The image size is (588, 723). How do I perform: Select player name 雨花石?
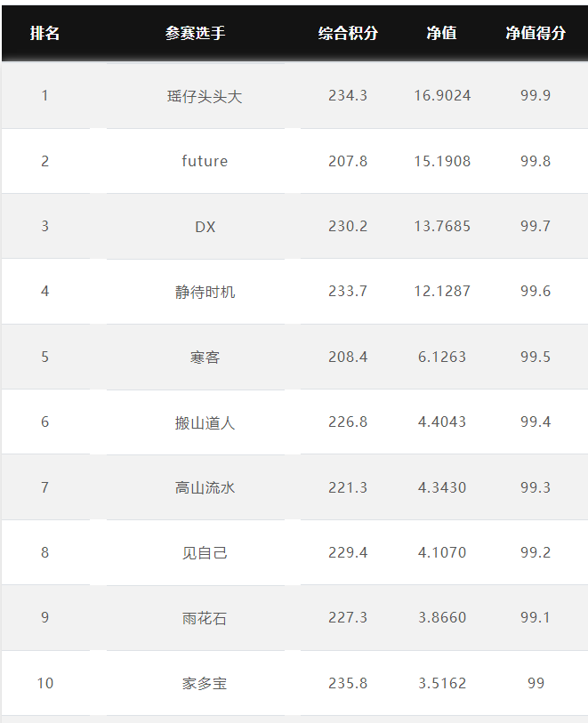205,618
